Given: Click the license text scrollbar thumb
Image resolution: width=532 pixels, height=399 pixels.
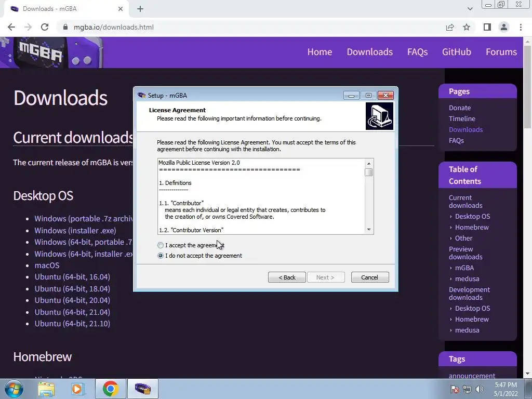Looking at the screenshot, I should click(x=369, y=172).
